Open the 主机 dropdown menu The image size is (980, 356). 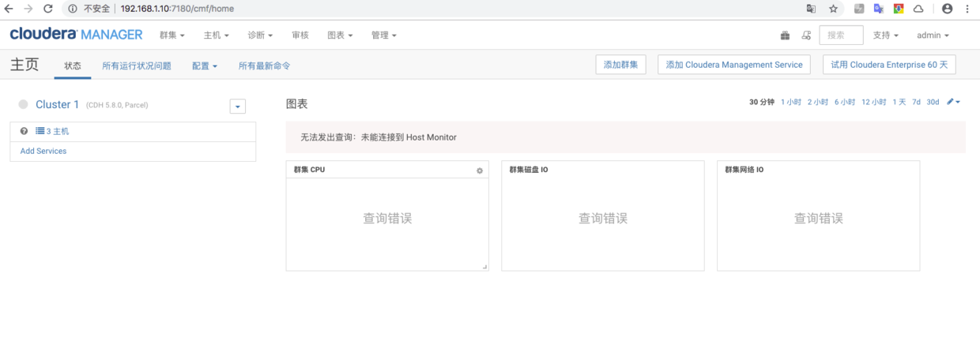[217, 36]
